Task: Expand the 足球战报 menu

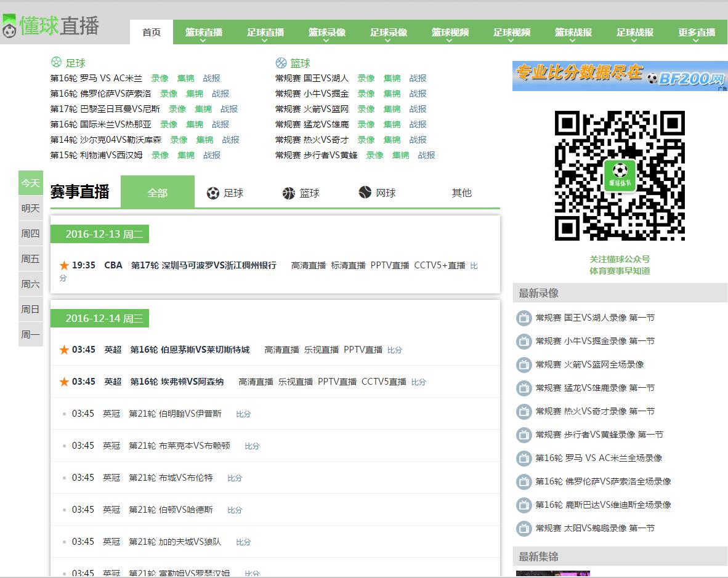Action: (x=634, y=33)
